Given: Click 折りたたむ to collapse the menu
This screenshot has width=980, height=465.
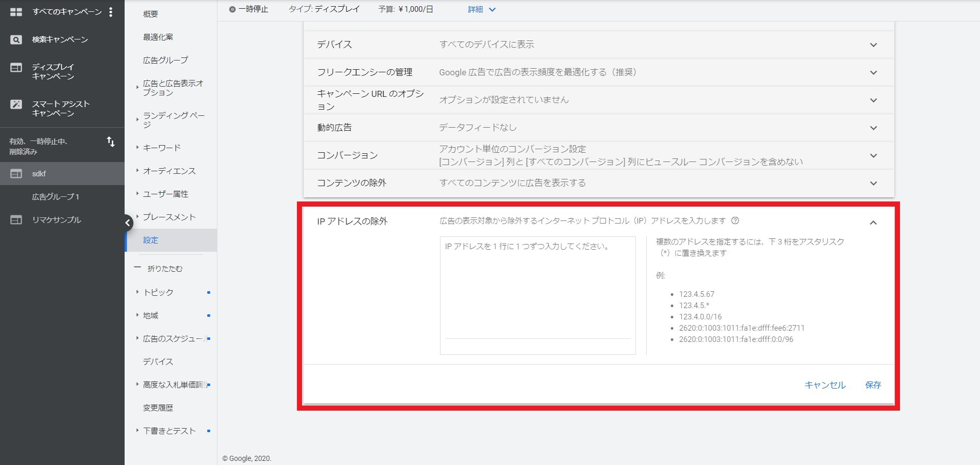Looking at the screenshot, I should tap(165, 269).
